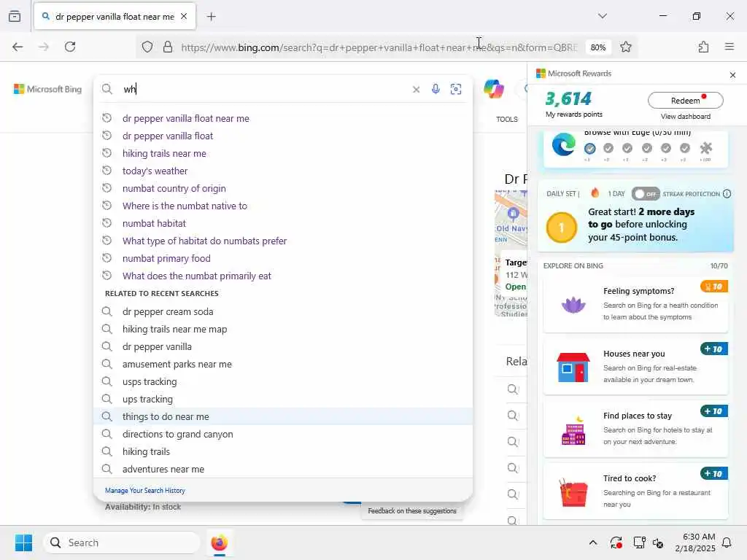
Task: Open Manage Your Search History link
Action: [x=145, y=491]
